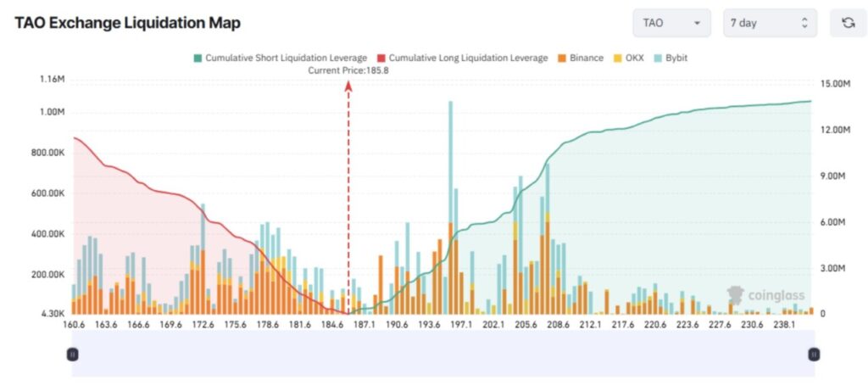This screenshot has height=391, width=868.
Task: Hide the Bybit legend series
Action: 675,58
